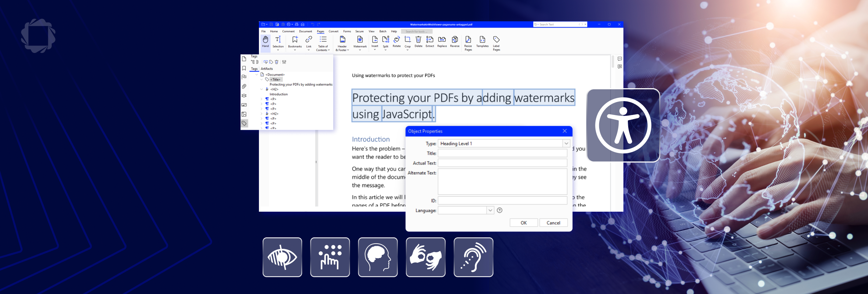Click the flag destinations sidebar icon
868x294 pixels.
244,77
